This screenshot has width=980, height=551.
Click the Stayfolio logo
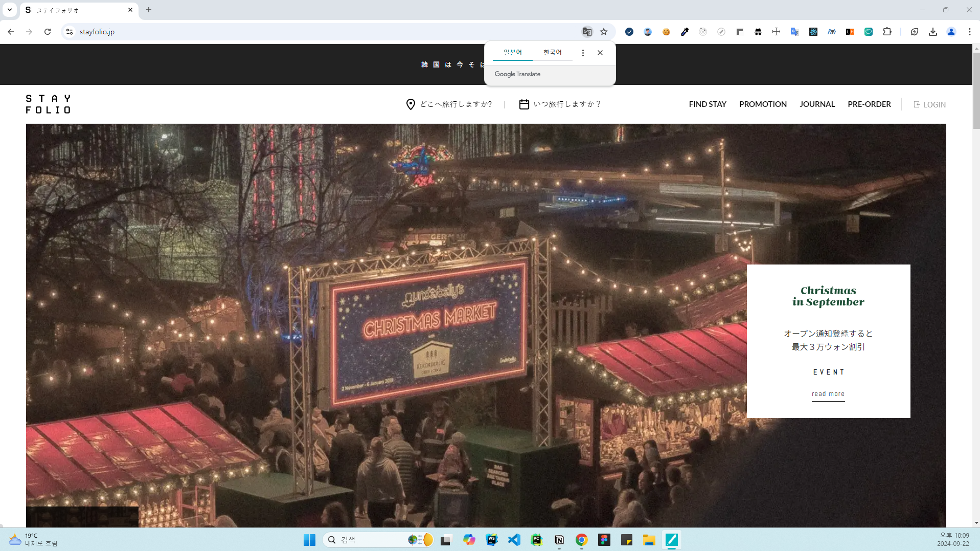tap(48, 104)
